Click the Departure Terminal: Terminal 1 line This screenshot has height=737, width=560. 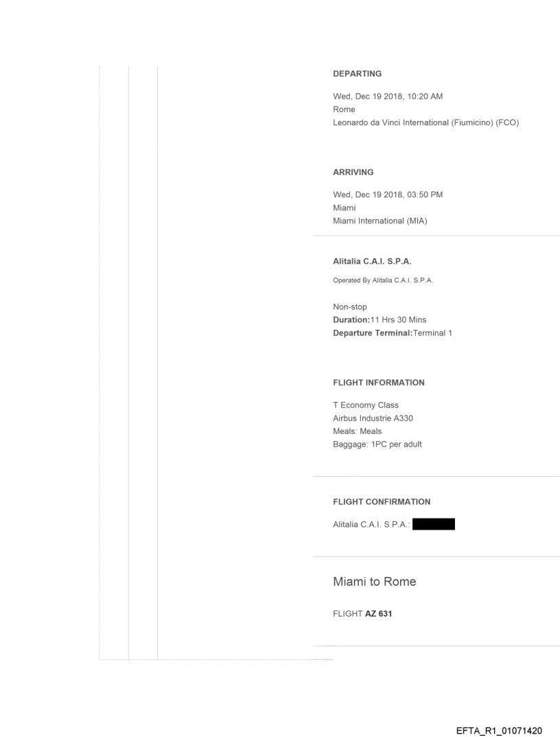[x=393, y=333]
